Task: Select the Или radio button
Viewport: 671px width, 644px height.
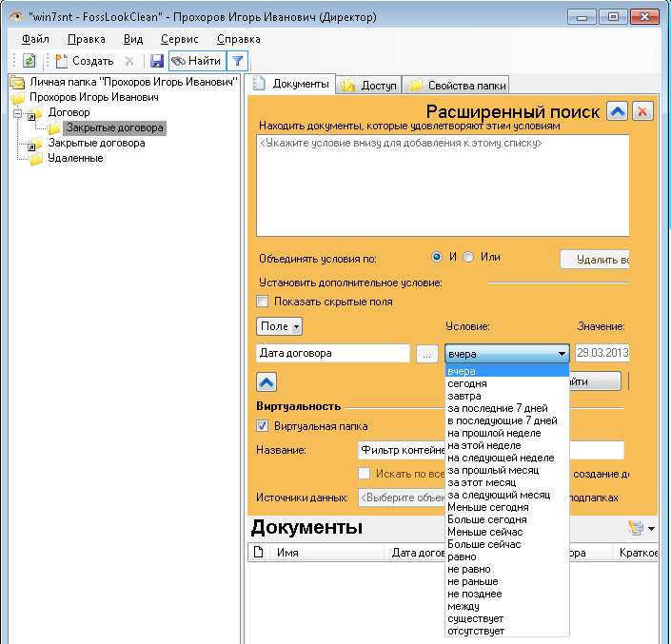Action: point(468,257)
